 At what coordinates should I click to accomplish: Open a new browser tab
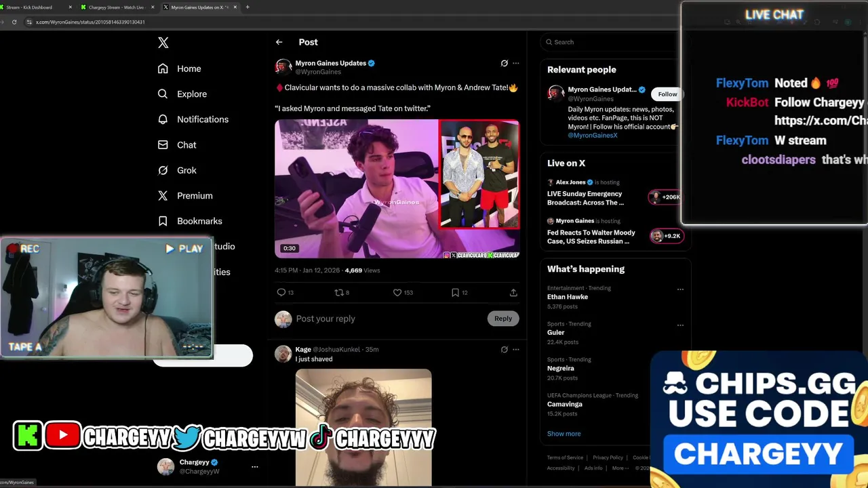pyautogui.click(x=248, y=7)
